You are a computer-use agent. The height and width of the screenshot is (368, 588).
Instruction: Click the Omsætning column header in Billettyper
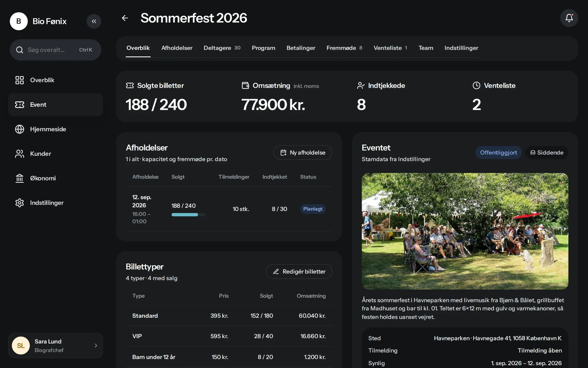point(311,296)
